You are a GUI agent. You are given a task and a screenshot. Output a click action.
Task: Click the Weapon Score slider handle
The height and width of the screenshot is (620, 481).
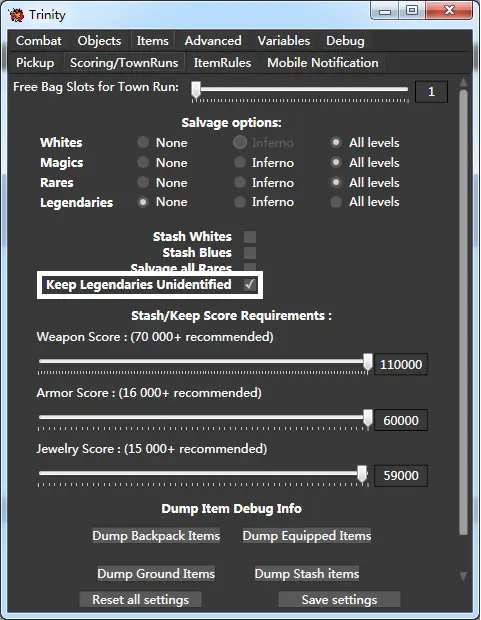(368, 362)
